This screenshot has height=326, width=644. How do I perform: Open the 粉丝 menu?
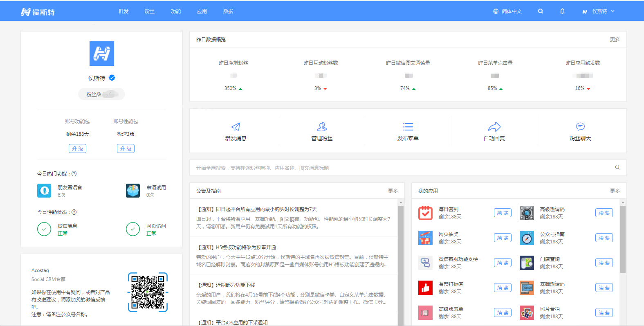click(x=150, y=11)
